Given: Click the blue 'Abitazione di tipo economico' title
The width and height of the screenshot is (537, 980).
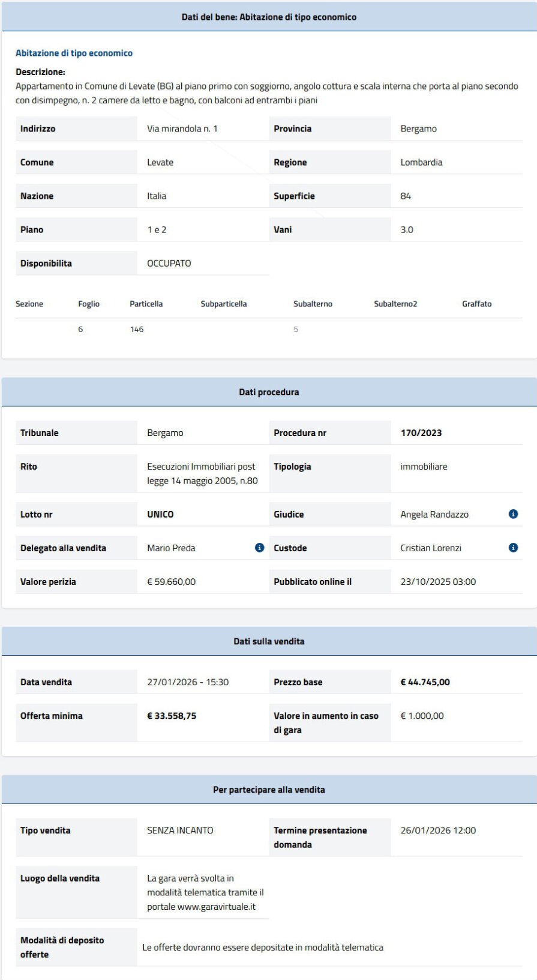Looking at the screenshot, I should pos(74,53).
